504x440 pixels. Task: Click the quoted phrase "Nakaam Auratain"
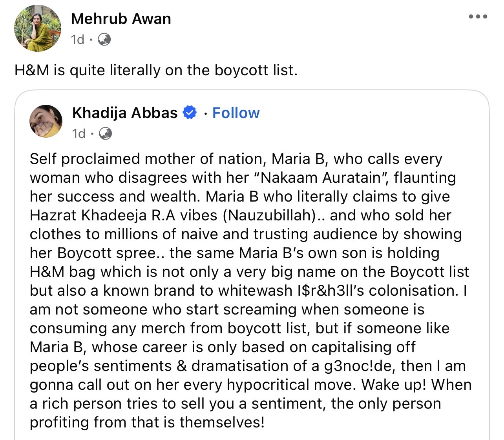pyautogui.click(x=320, y=178)
